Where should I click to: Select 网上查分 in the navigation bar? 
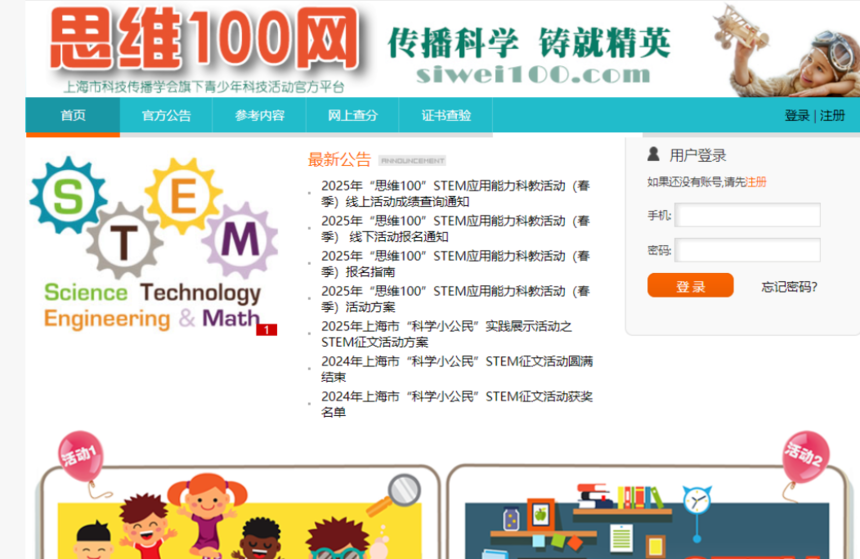(353, 115)
